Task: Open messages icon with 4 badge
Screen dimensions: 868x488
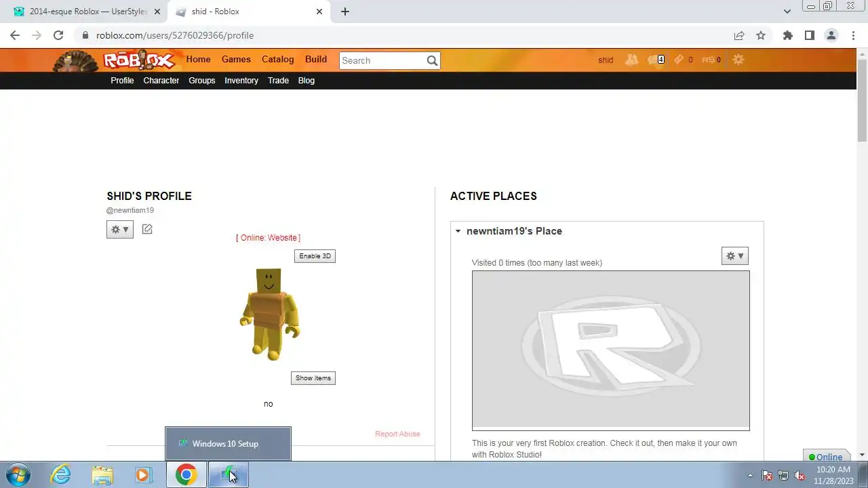Action: click(656, 60)
